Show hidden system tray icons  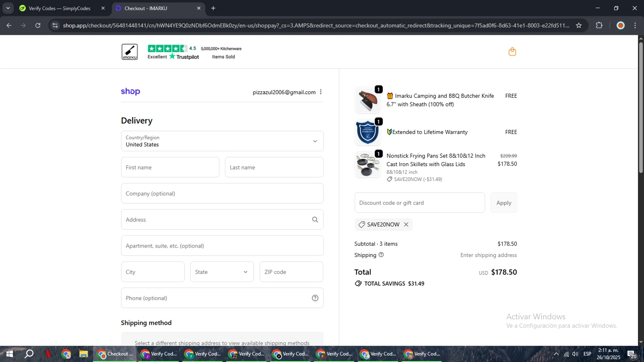(x=556, y=354)
